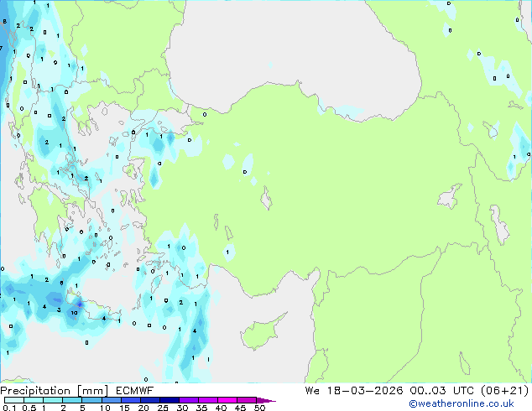This screenshot has width=532, height=411.
Task: Click legend scale label '20'
Action: [x=143, y=408]
